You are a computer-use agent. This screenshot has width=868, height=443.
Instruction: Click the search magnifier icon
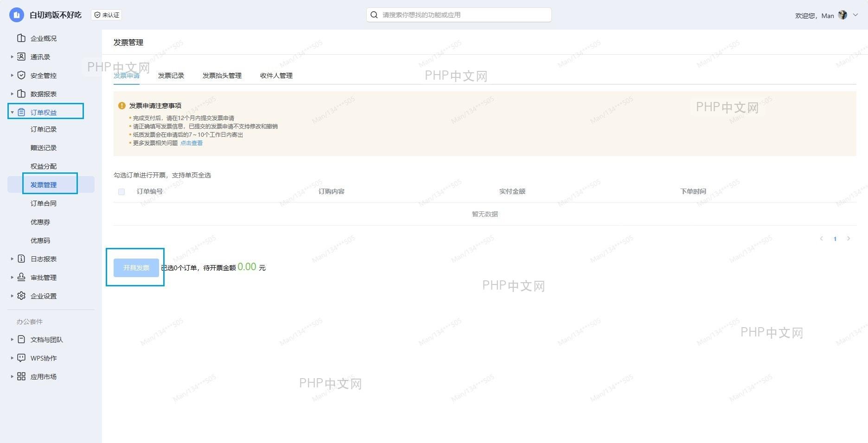(x=374, y=15)
